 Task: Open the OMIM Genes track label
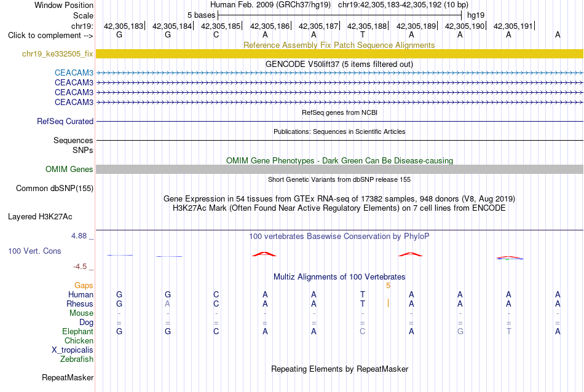[69, 170]
